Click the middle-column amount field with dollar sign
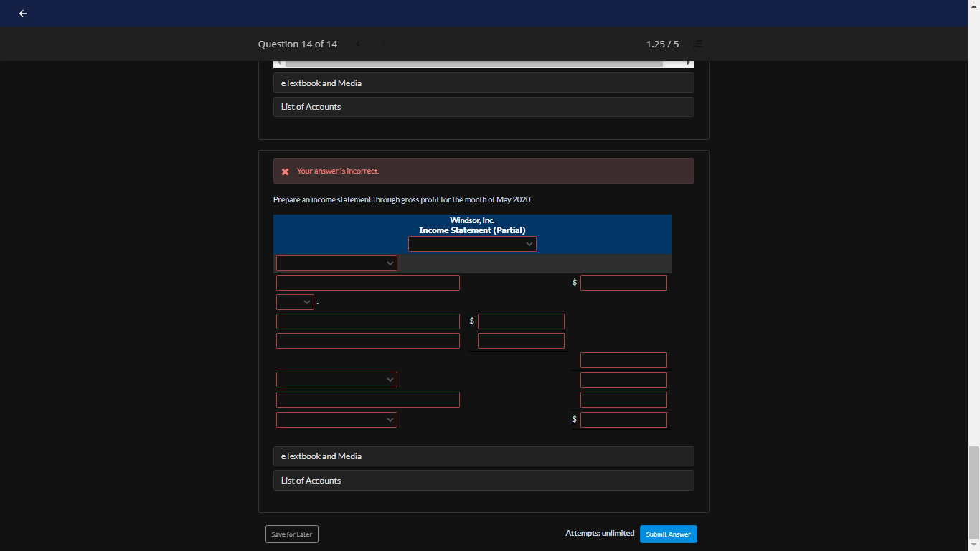 pyautogui.click(x=521, y=321)
